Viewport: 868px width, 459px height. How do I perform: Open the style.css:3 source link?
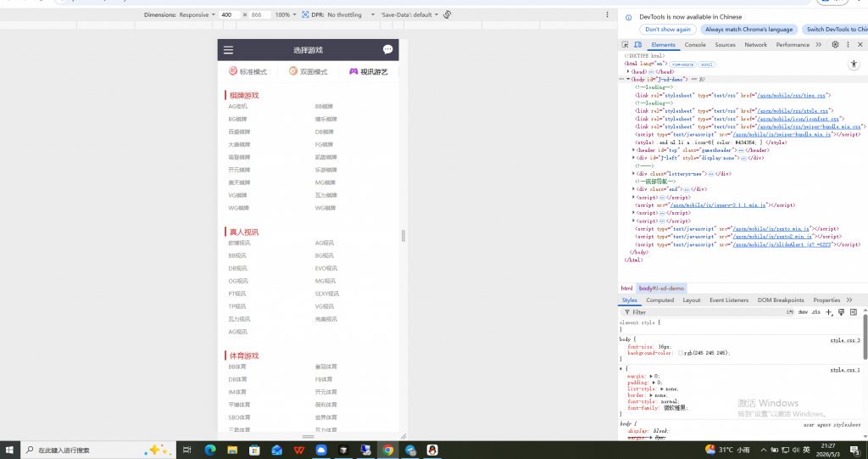coord(845,340)
